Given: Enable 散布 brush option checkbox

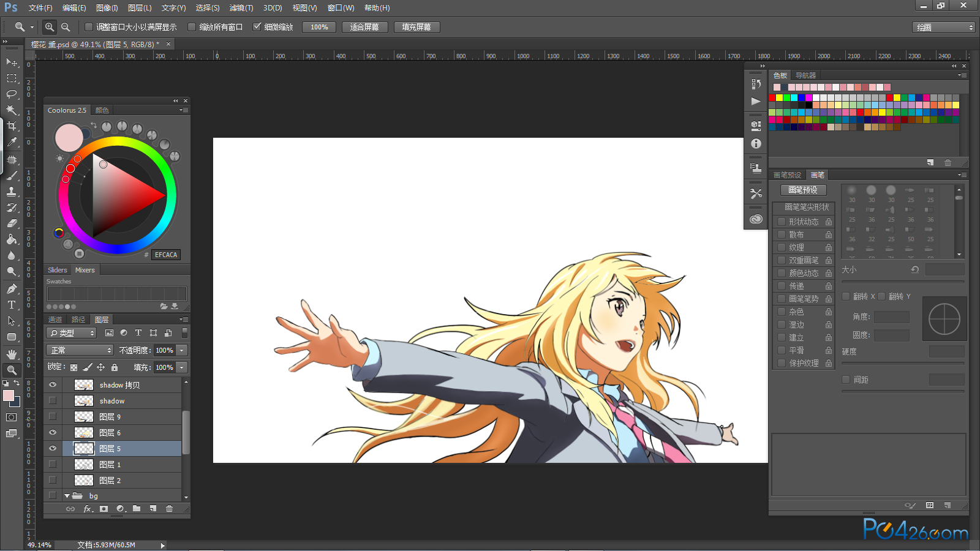Looking at the screenshot, I should pos(782,234).
